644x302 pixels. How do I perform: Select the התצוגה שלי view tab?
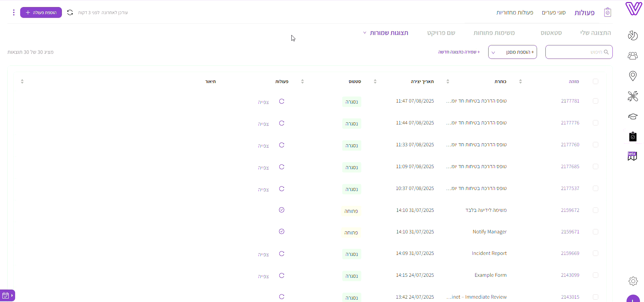tap(596, 33)
